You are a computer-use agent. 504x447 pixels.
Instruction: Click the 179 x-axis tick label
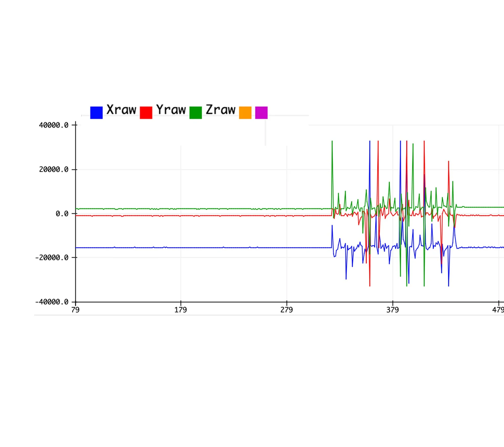[x=181, y=310]
